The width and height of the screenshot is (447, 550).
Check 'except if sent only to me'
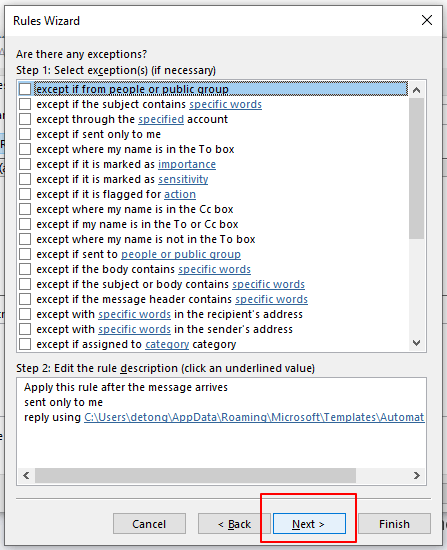point(25,134)
